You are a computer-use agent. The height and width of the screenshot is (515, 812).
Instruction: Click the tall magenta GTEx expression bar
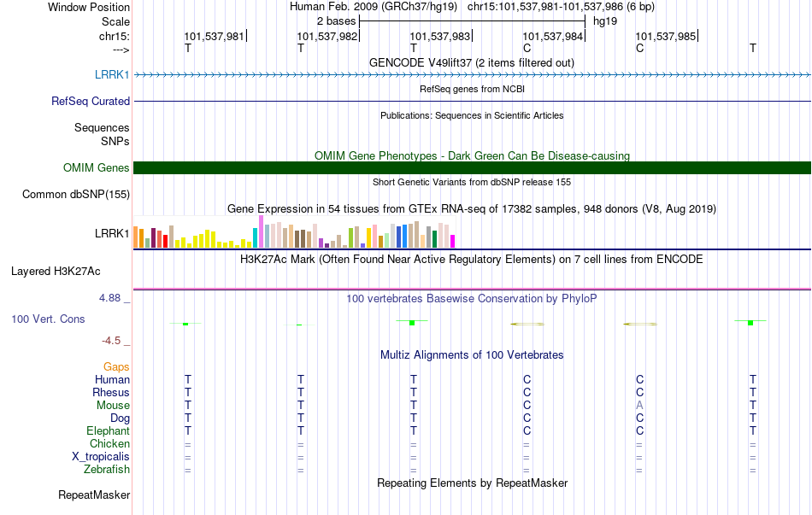(x=261, y=232)
